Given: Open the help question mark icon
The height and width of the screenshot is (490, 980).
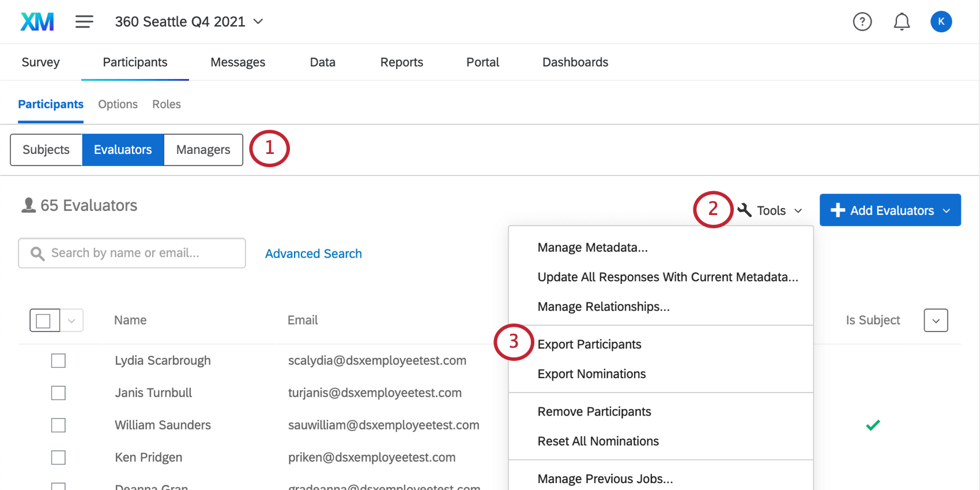Looking at the screenshot, I should click(x=862, y=22).
